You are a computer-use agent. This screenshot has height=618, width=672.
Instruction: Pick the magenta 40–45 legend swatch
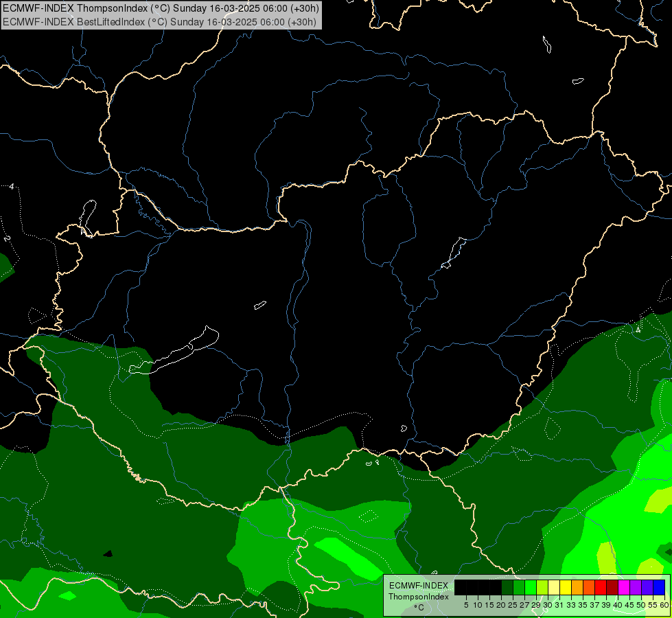624,587
